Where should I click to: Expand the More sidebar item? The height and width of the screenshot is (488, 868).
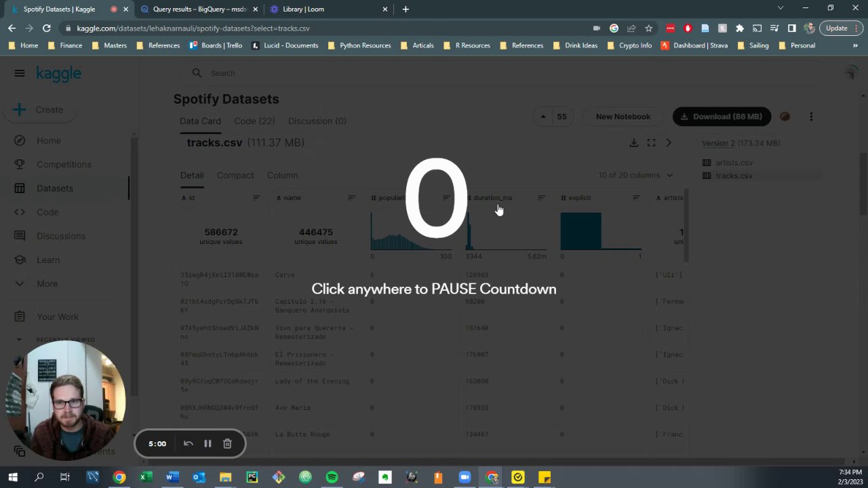tap(47, 283)
